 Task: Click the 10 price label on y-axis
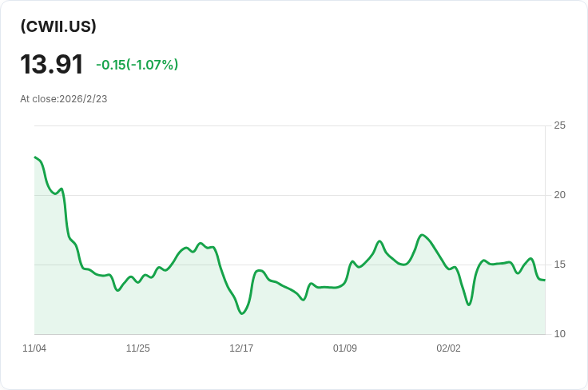pos(559,334)
